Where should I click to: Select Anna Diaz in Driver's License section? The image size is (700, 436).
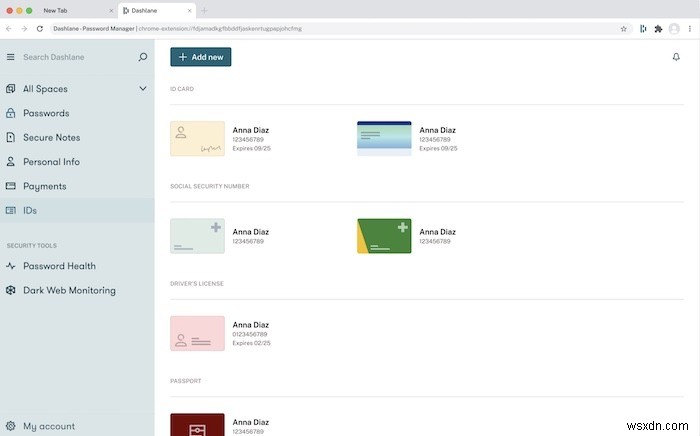pyautogui.click(x=250, y=325)
